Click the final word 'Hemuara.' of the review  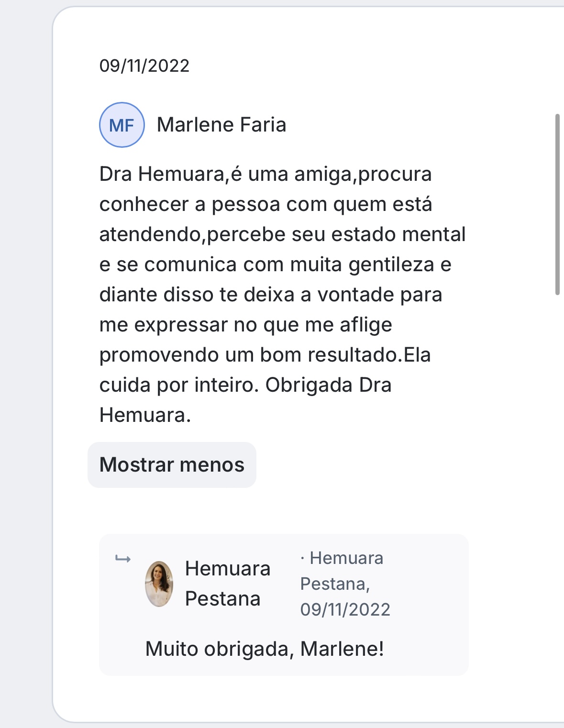coord(145,415)
